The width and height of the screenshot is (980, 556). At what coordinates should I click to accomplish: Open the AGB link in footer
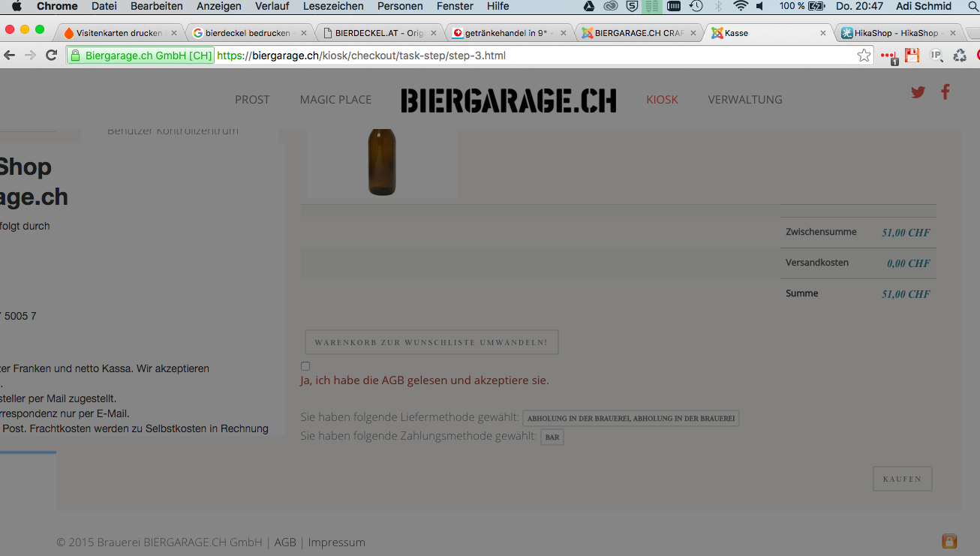(x=285, y=542)
